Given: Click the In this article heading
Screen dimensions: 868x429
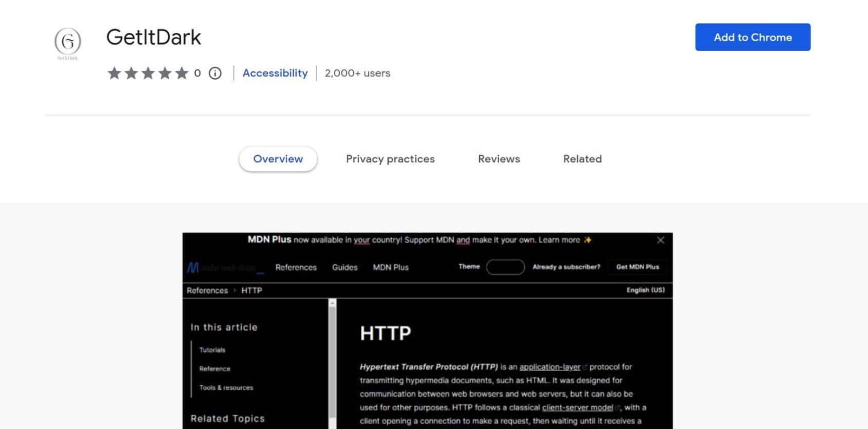Looking at the screenshot, I should tap(224, 327).
